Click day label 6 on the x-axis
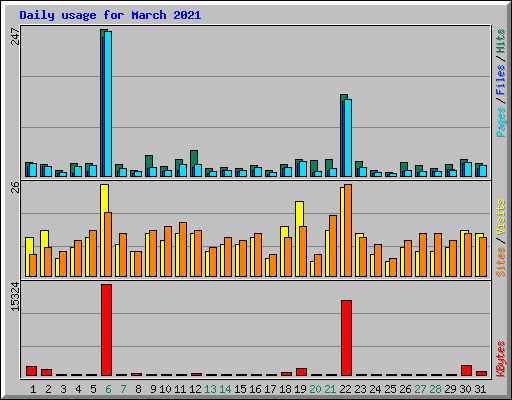Screen dimensions: 512x400 click(x=108, y=389)
